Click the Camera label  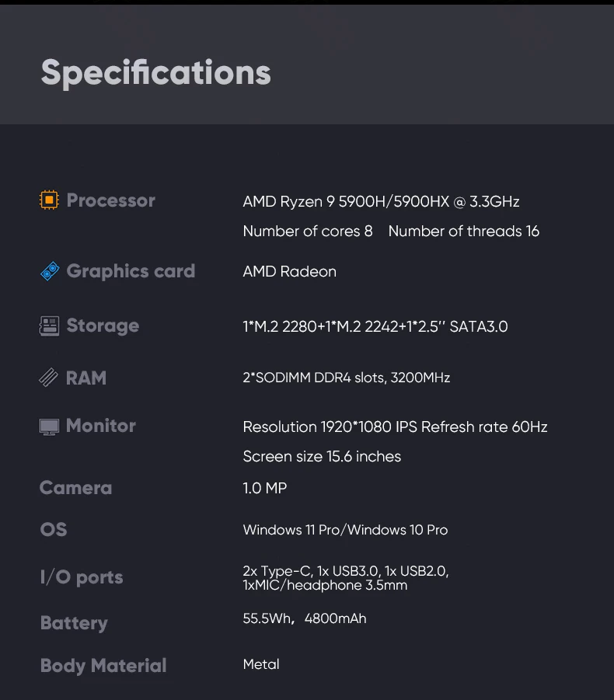click(x=75, y=488)
